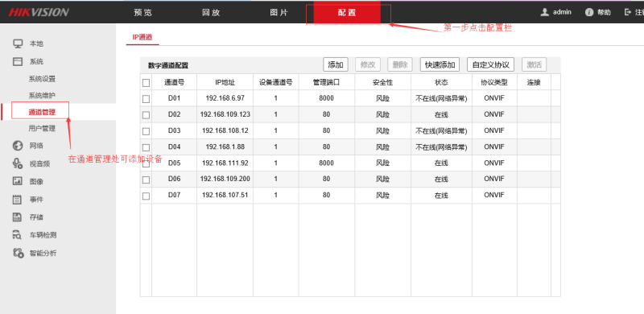Click the 自定义协议 button
This screenshot has width=644, height=314.
click(491, 64)
